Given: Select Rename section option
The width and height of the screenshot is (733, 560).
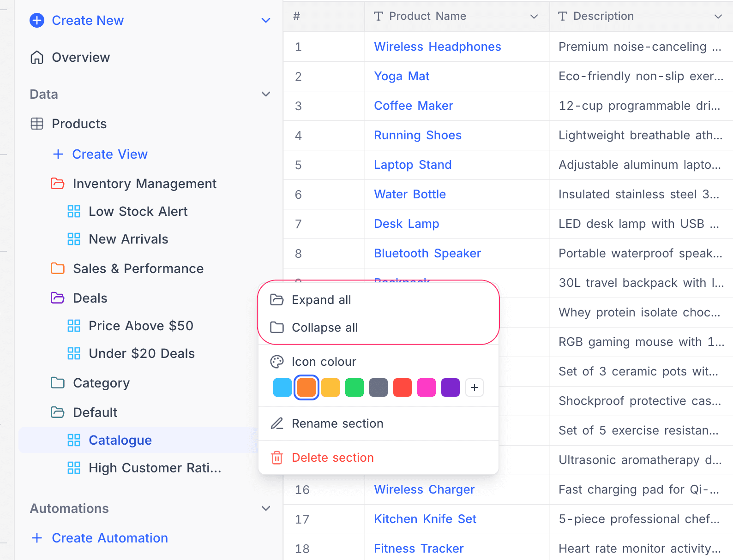Looking at the screenshot, I should point(337,423).
